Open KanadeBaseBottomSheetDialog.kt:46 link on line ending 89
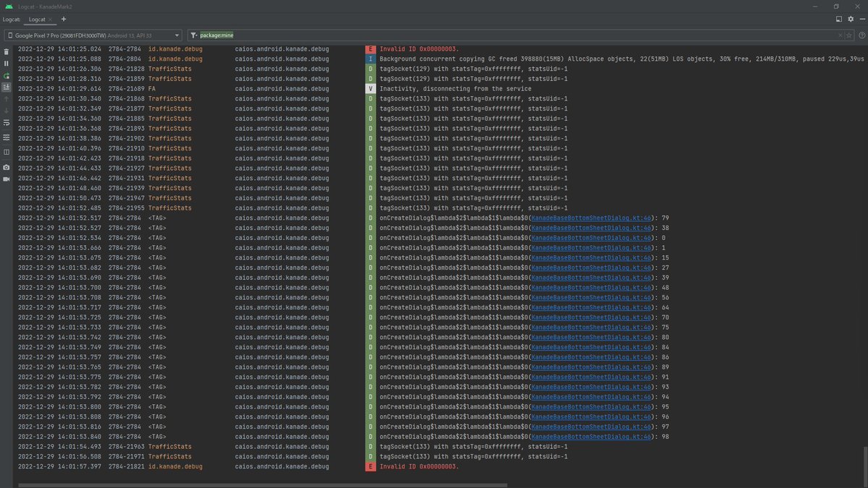 click(x=592, y=367)
